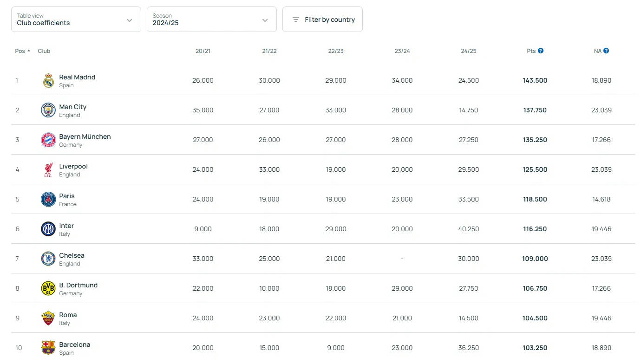Click the Pos sort arrow icon
641x364 pixels.
coord(29,51)
